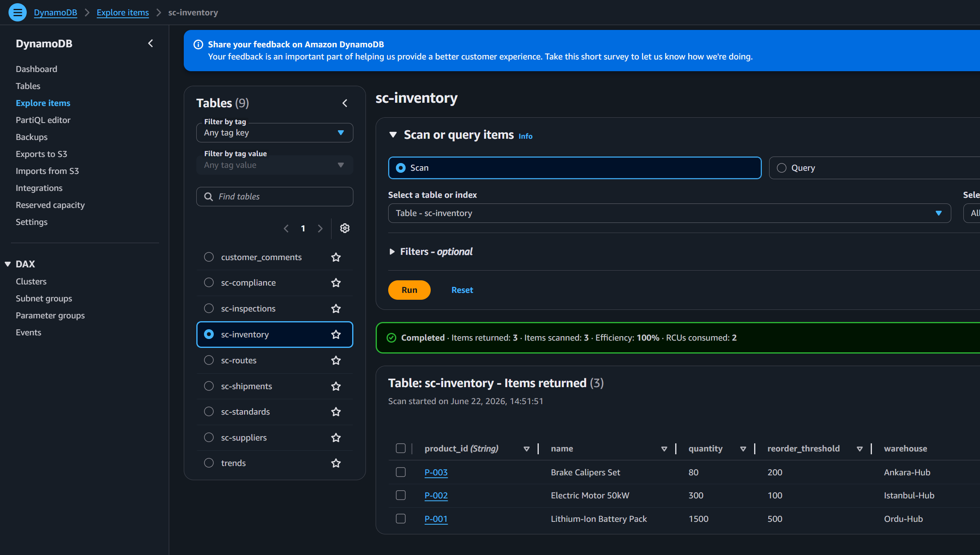
Task: Open table list preferences gear icon
Action: pos(345,229)
